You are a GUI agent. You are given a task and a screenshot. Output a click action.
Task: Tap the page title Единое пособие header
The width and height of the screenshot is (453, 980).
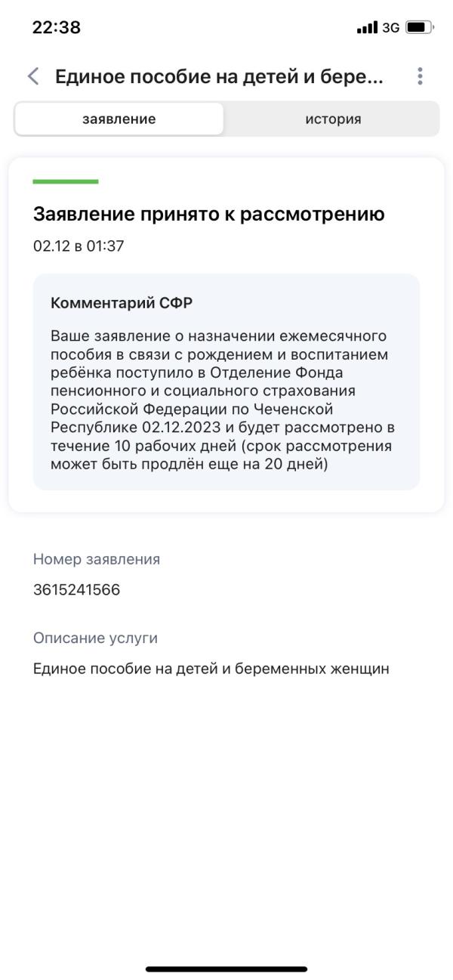219,76
